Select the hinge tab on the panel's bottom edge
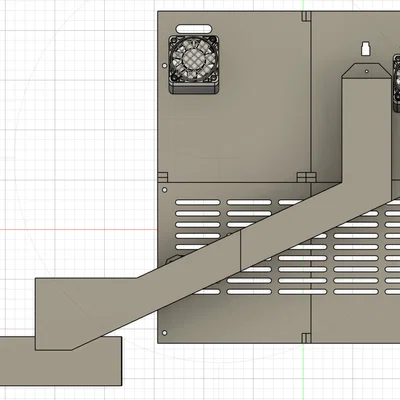The width and height of the screenshot is (400, 400). tap(306, 338)
